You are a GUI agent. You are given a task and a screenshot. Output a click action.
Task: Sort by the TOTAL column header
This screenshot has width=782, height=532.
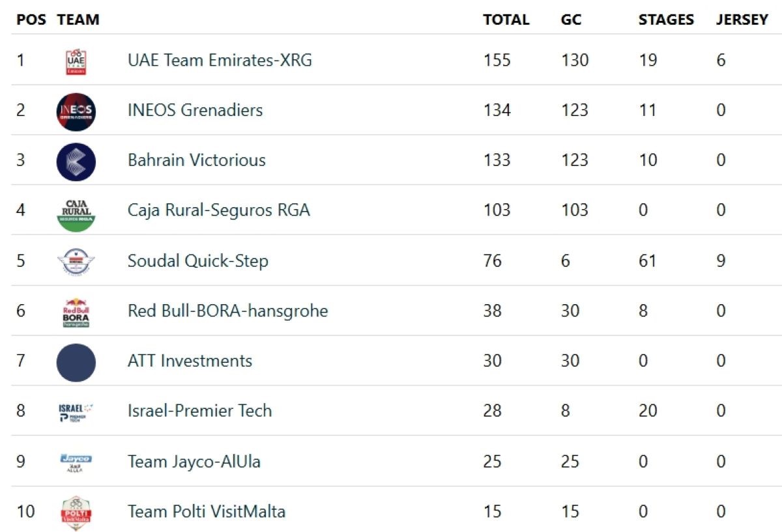[x=506, y=20]
